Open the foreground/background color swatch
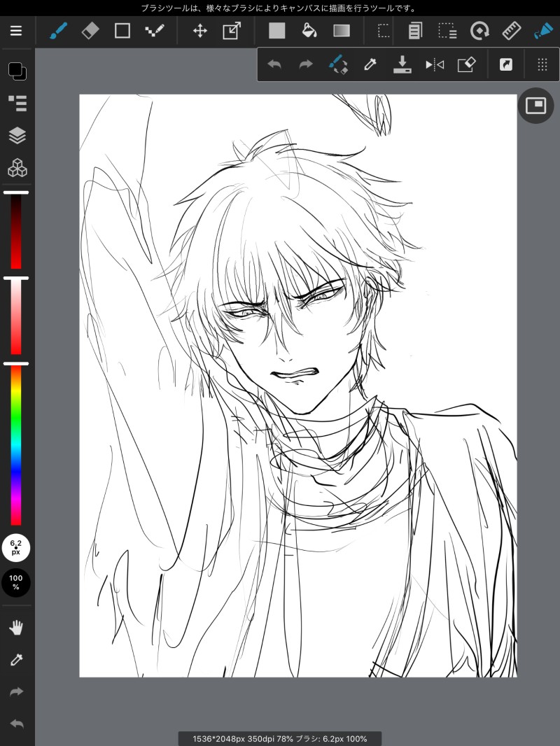 pos(17,71)
